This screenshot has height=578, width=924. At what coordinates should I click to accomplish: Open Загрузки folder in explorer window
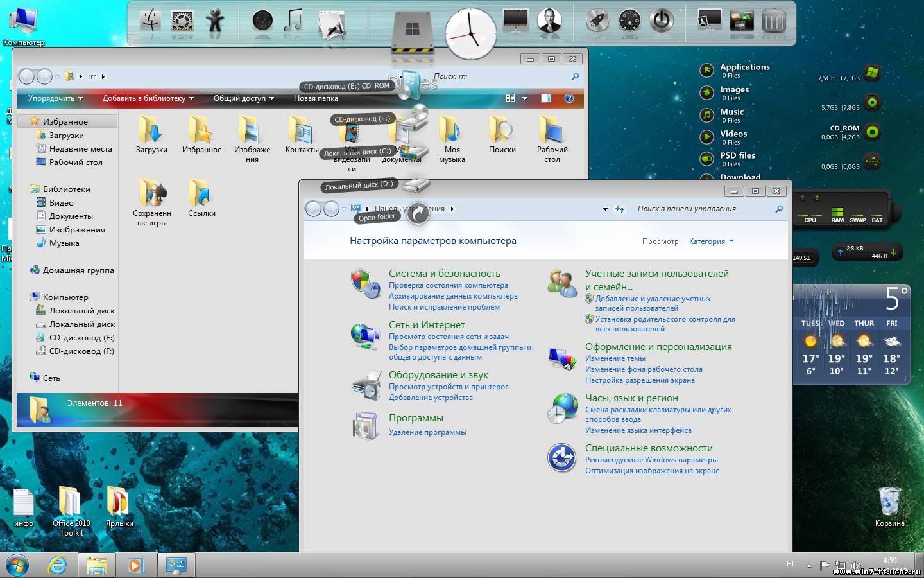[151, 135]
